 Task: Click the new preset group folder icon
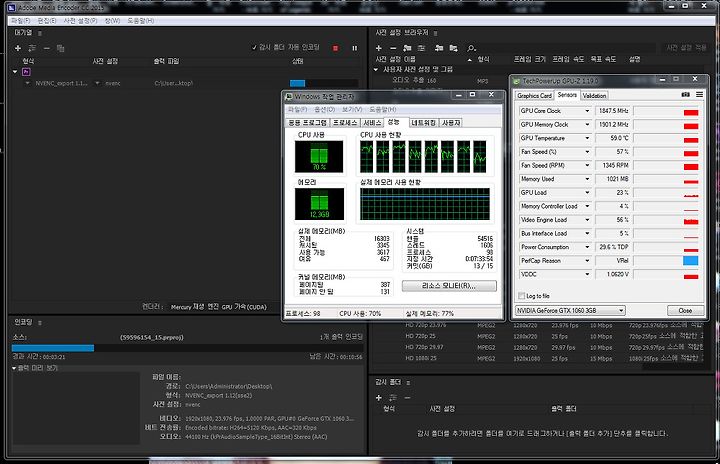pyautogui.click(x=407, y=48)
